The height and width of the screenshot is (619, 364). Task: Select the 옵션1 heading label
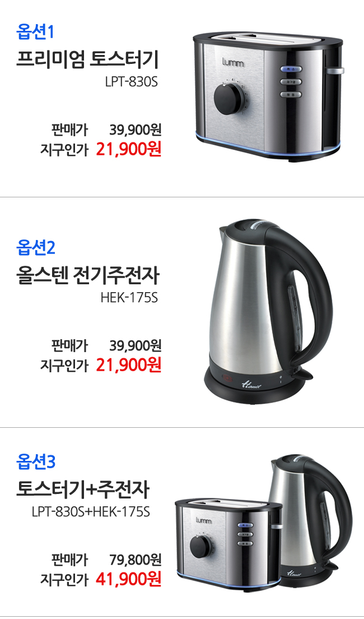pos(35,33)
